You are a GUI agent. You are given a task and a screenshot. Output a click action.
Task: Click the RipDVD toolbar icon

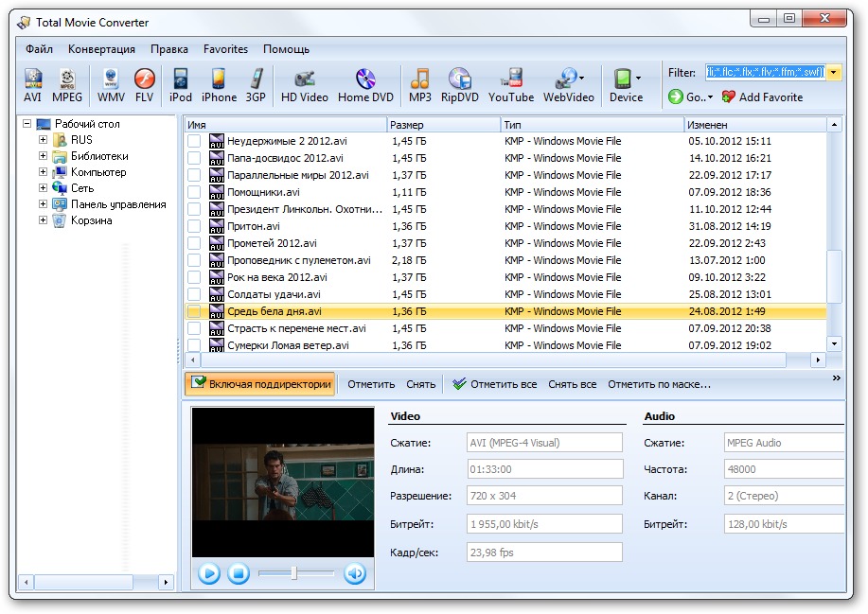(460, 84)
